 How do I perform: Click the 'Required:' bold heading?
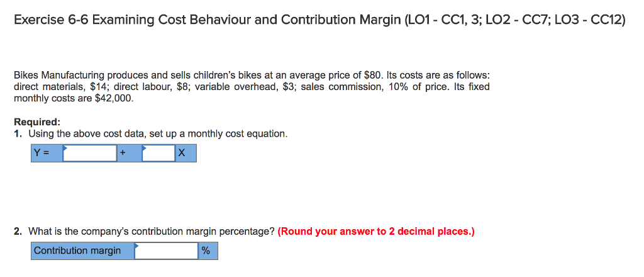click(x=37, y=122)
